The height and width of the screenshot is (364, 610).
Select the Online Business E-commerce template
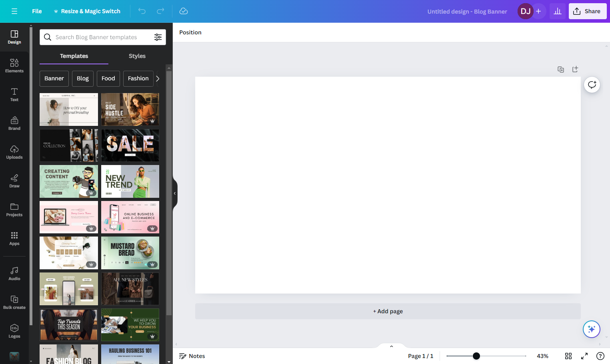tap(130, 217)
